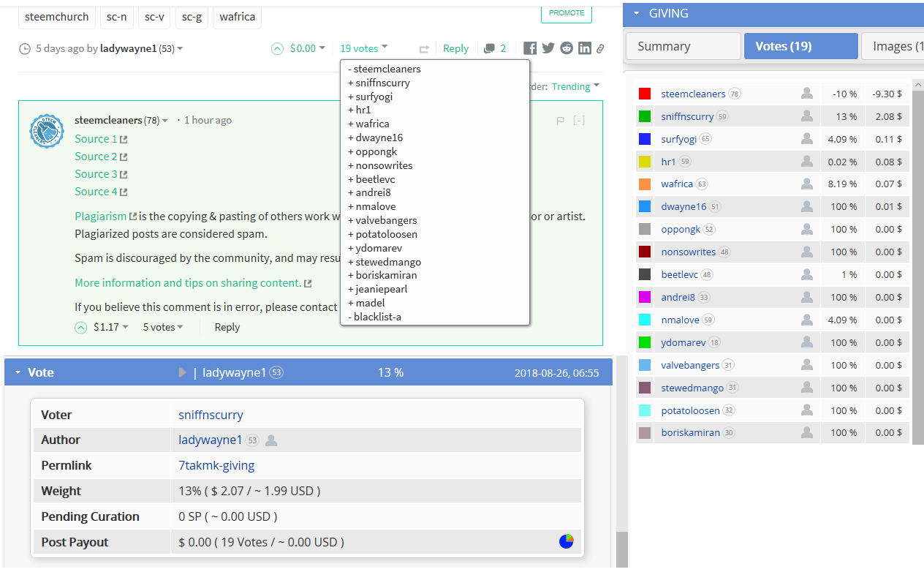Open the ladywayne1 (53) author dropdown
Screen dimensions: 924x572
142,48
